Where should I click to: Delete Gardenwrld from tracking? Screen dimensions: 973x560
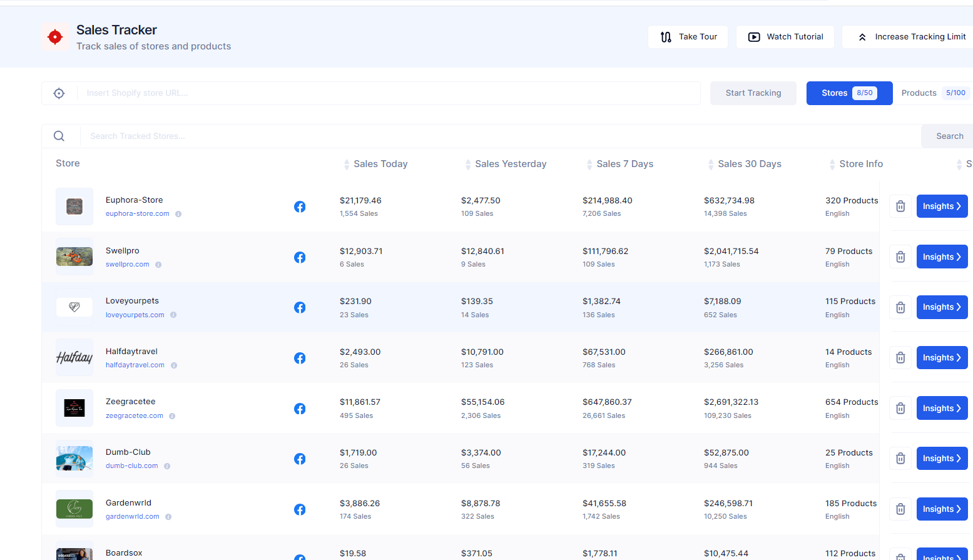pos(900,509)
